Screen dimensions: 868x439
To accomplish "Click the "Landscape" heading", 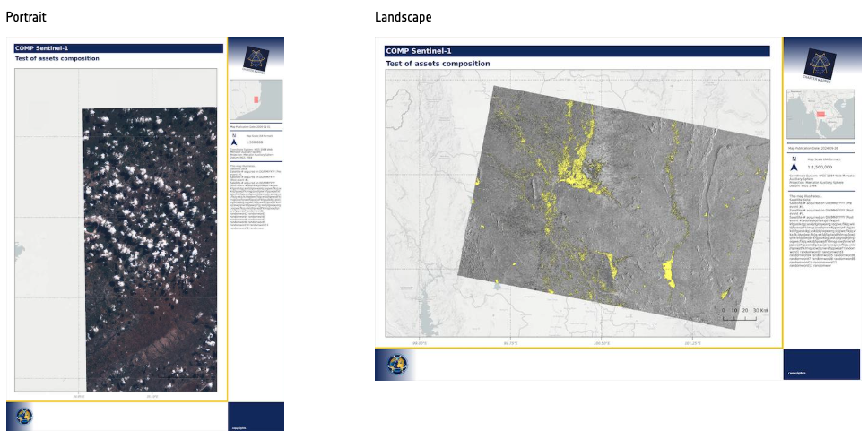I will coord(403,17).
